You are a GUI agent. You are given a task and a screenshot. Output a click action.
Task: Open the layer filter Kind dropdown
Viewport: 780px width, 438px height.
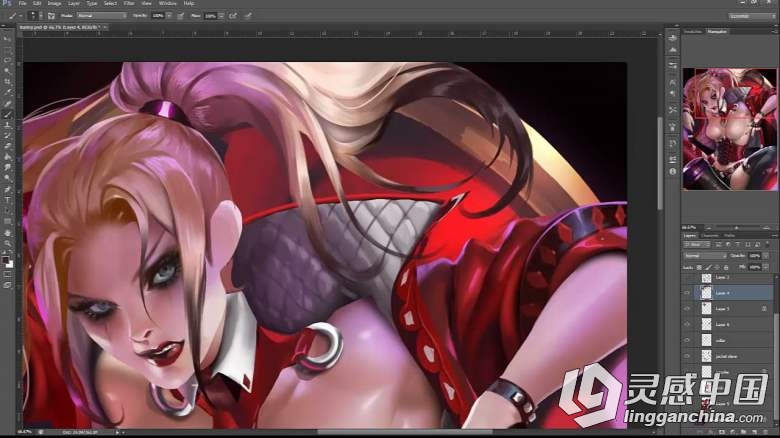(x=696, y=245)
